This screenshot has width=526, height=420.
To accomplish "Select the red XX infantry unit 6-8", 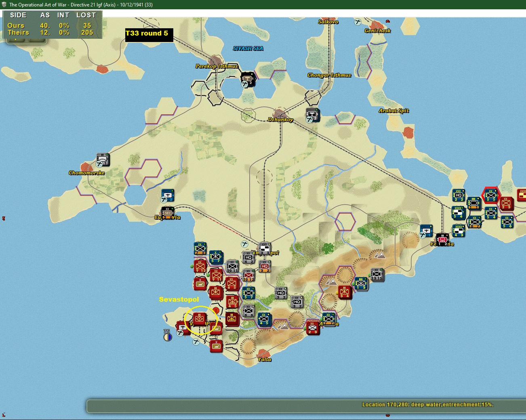I will (232, 283).
